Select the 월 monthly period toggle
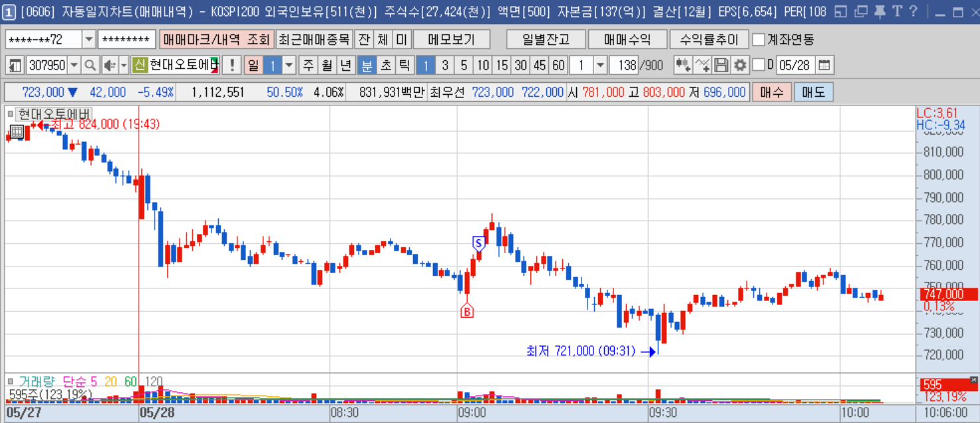The height and width of the screenshot is (423, 980). (x=328, y=65)
